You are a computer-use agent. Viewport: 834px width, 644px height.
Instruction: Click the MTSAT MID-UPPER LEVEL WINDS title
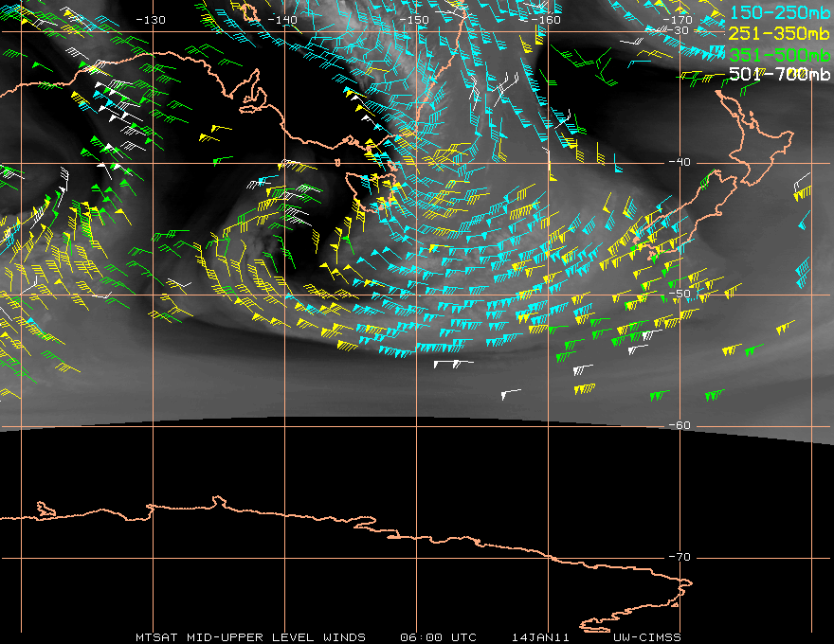(250, 637)
